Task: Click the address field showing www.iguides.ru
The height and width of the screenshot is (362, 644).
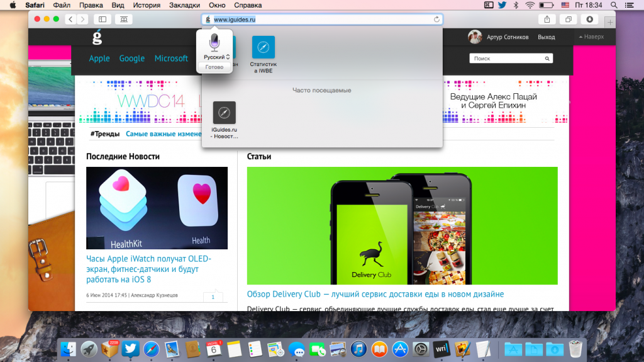Action: click(322, 20)
